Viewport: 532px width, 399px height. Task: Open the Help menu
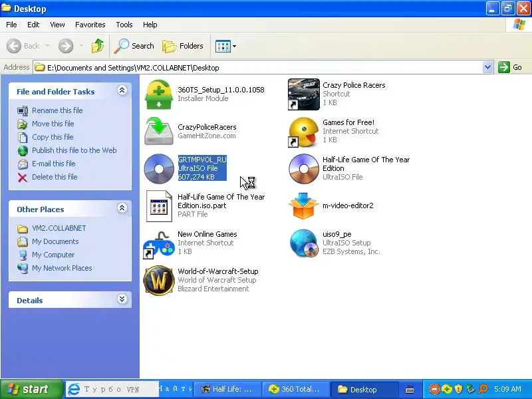pos(150,25)
